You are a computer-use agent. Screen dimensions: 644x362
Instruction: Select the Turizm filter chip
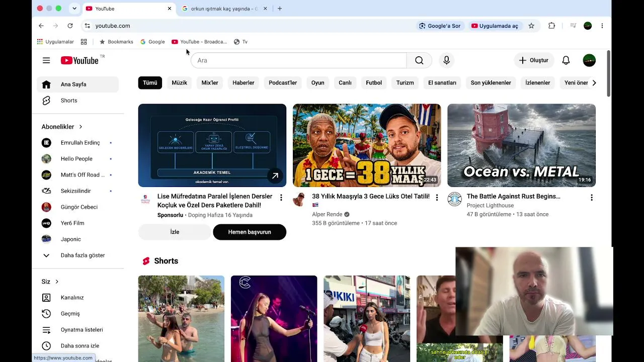(x=405, y=83)
